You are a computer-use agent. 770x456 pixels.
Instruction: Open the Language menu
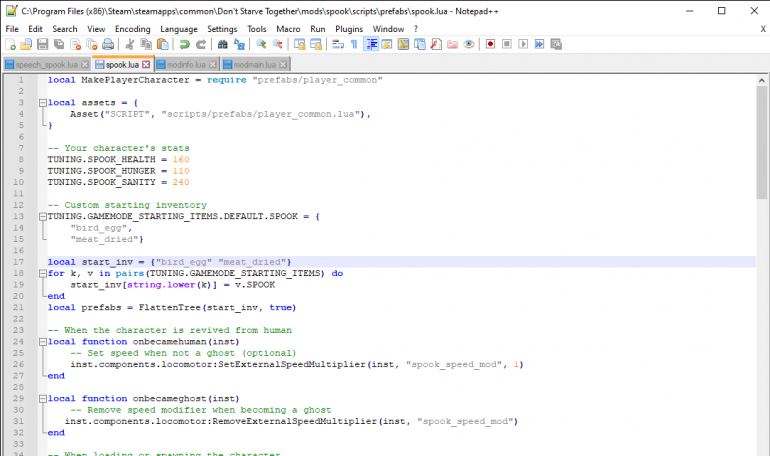tap(179, 29)
